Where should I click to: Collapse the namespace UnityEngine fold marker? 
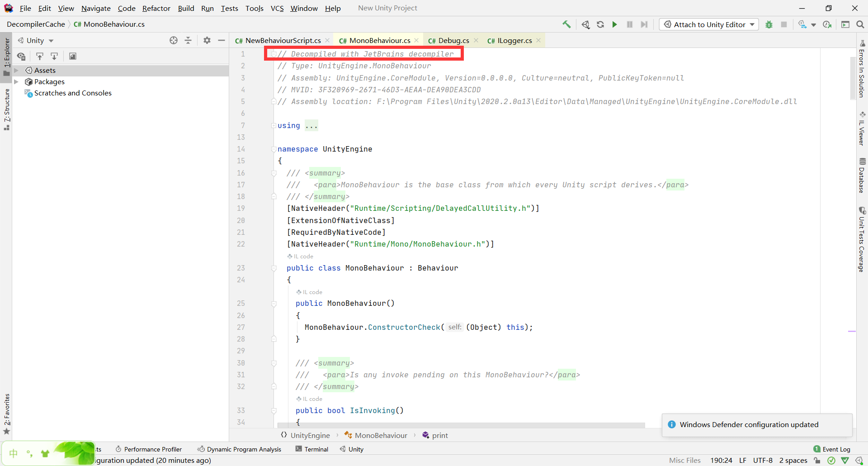pyautogui.click(x=274, y=149)
